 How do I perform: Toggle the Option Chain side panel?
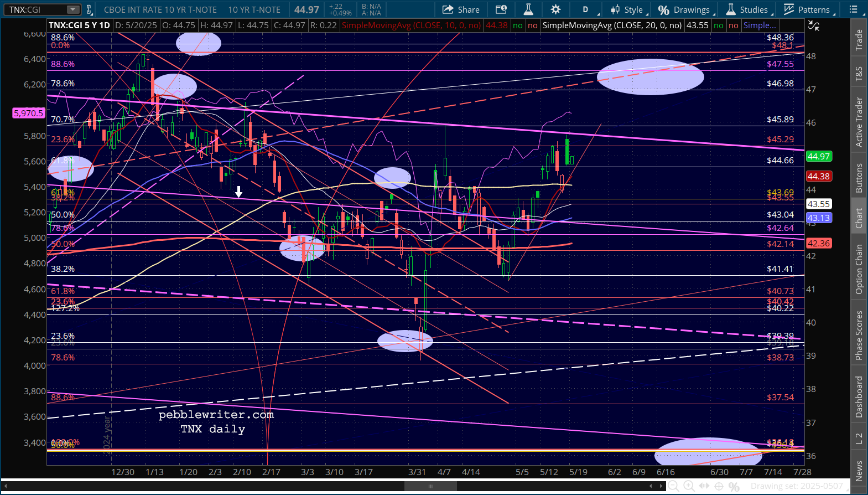pyautogui.click(x=859, y=270)
